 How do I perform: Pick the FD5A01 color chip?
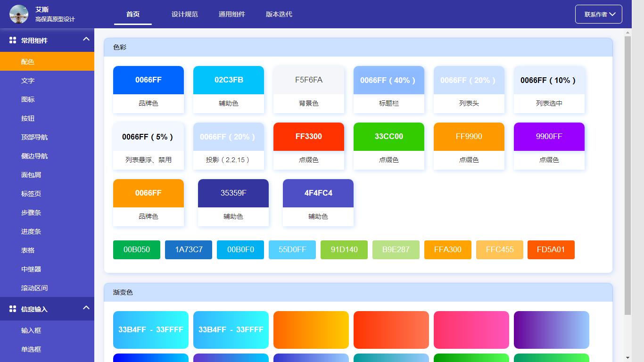pos(551,250)
